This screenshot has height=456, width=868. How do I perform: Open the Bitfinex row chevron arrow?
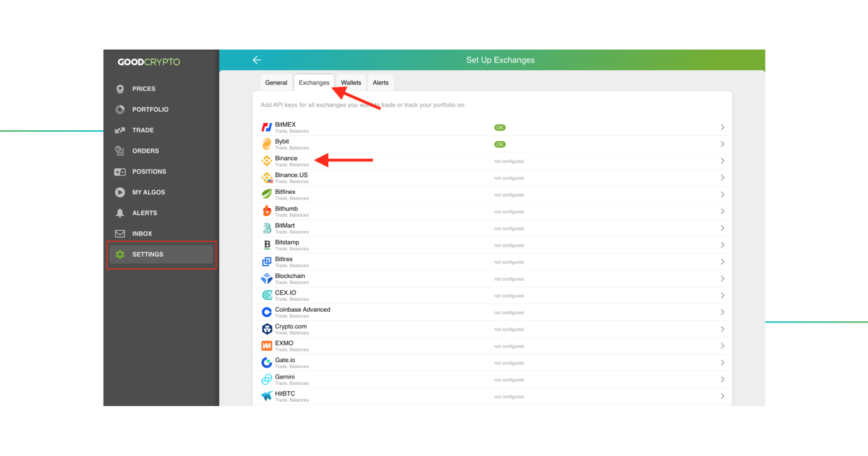tap(722, 195)
